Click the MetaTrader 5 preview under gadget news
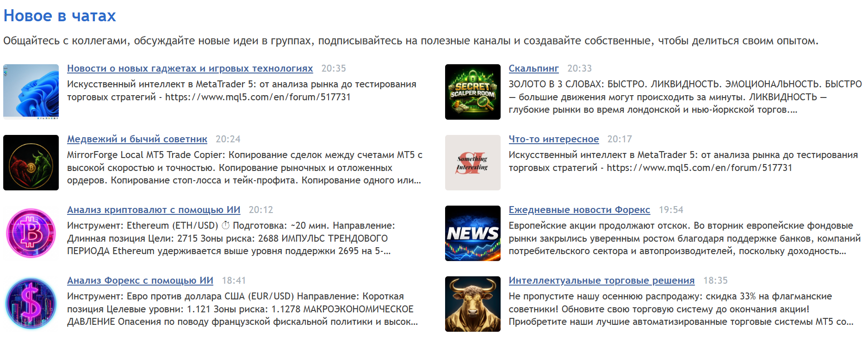The image size is (868, 341). 242,91
